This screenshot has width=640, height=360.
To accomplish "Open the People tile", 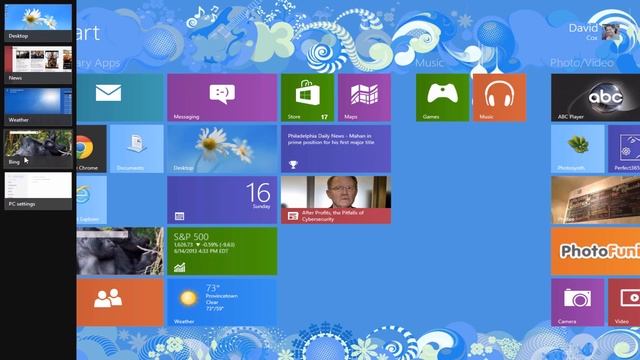I will (120, 302).
